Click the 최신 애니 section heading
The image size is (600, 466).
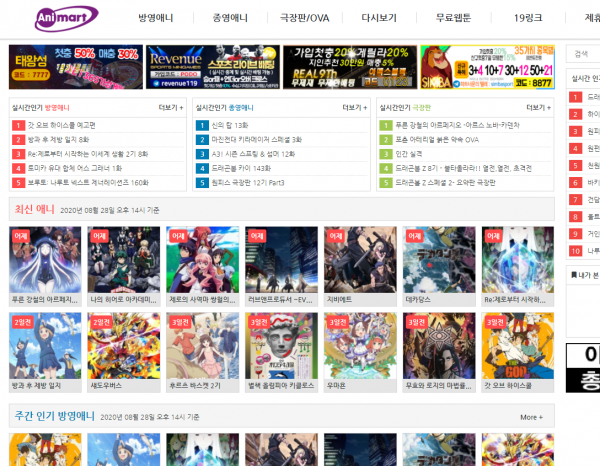pos(34,209)
